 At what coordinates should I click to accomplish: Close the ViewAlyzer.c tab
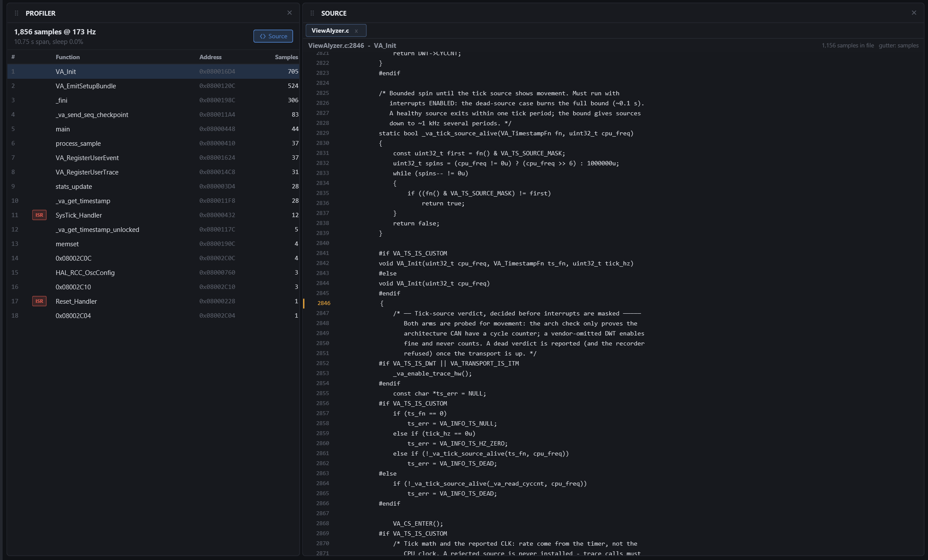click(356, 31)
